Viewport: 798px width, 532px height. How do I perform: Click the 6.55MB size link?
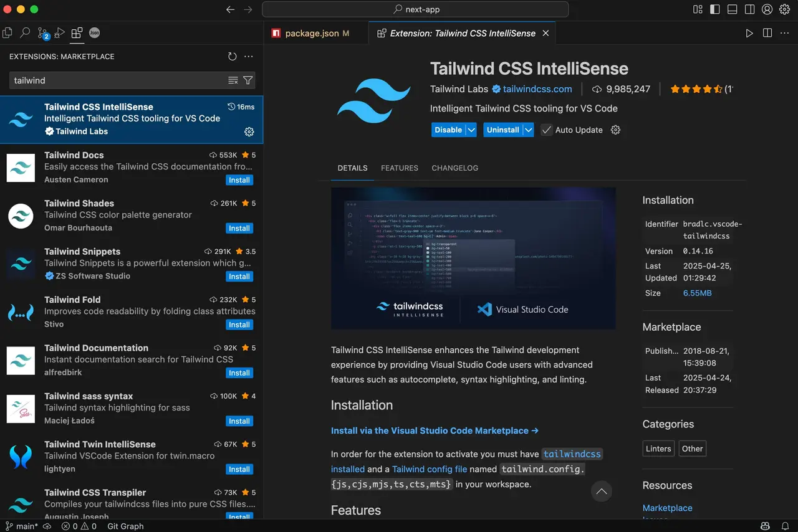pos(697,293)
